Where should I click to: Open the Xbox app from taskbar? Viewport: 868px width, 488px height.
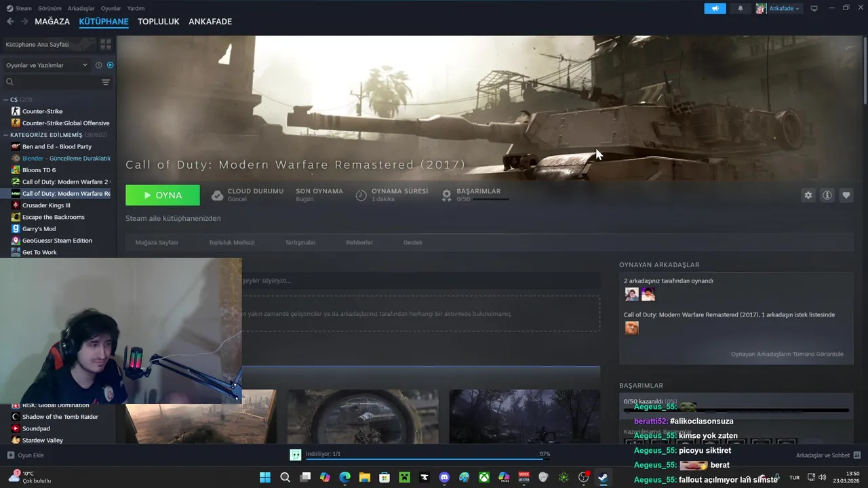point(484,477)
